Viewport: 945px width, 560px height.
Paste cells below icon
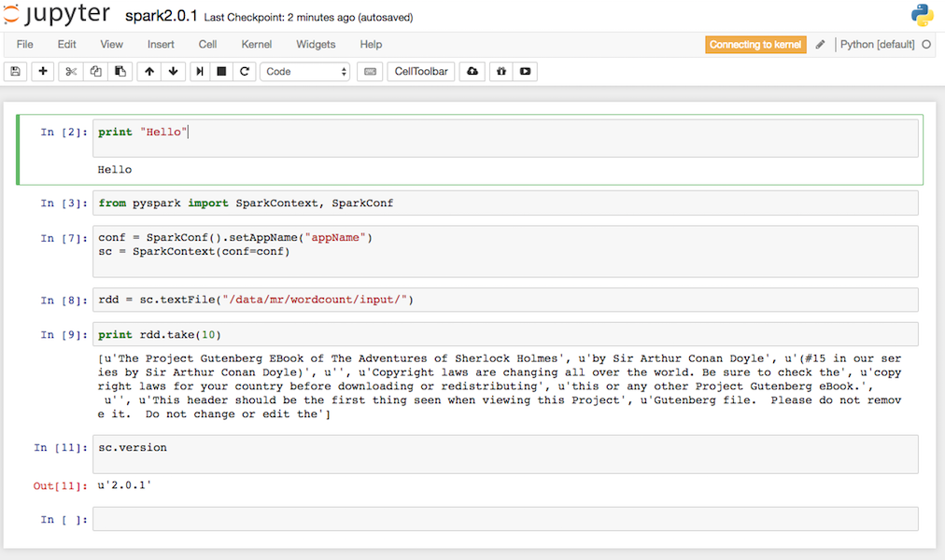[x=120, y=72]
